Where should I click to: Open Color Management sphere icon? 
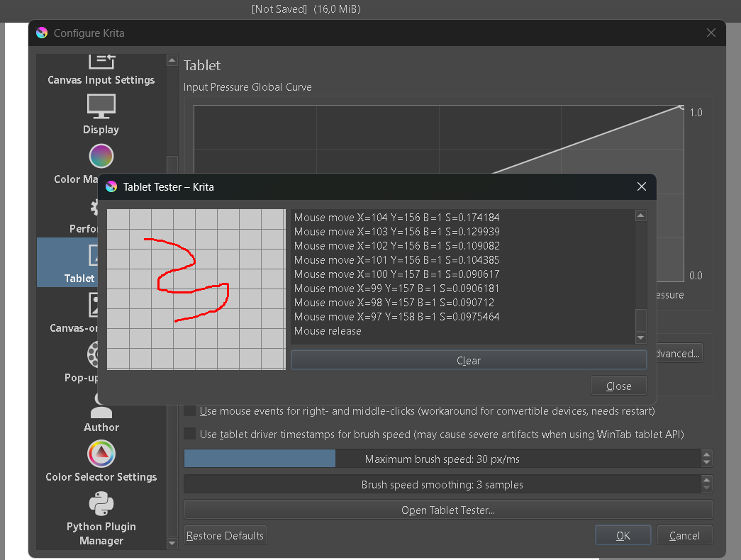pos(101,157)
